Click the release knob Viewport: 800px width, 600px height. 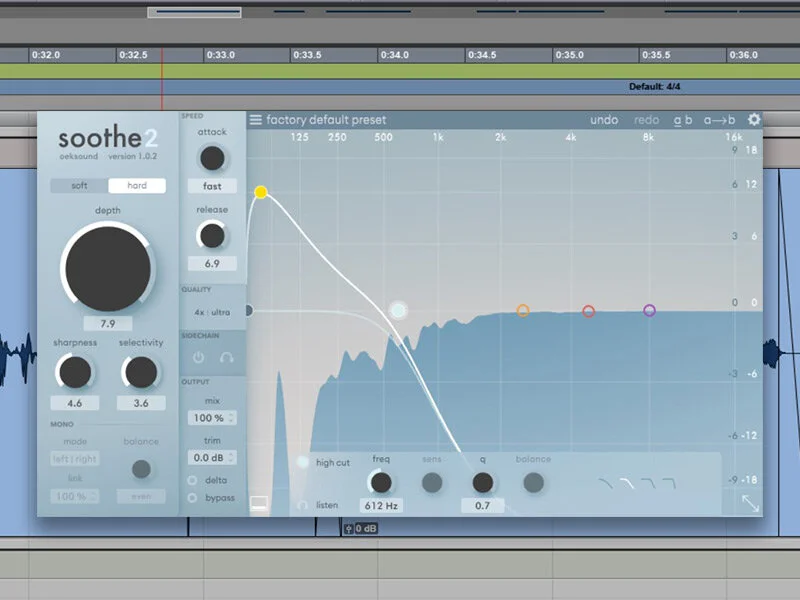(x=212, y=236)
